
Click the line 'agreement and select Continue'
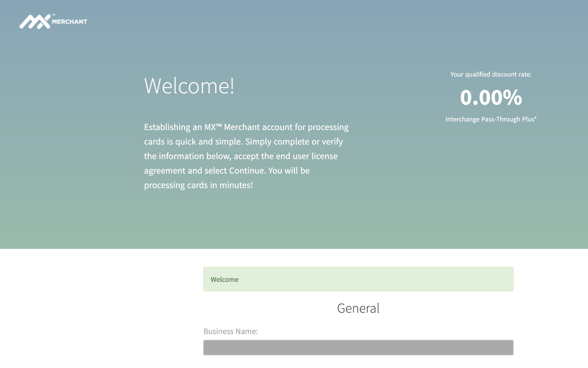tap(227, 171)
